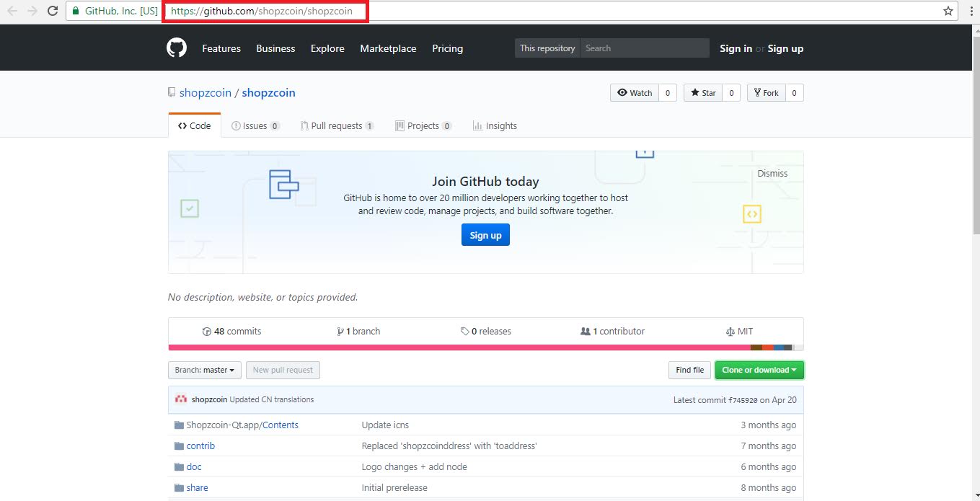This screenshot has width=980, height=501.
Task: Open Features in the top navigation
Action: (x=221, y=48)
